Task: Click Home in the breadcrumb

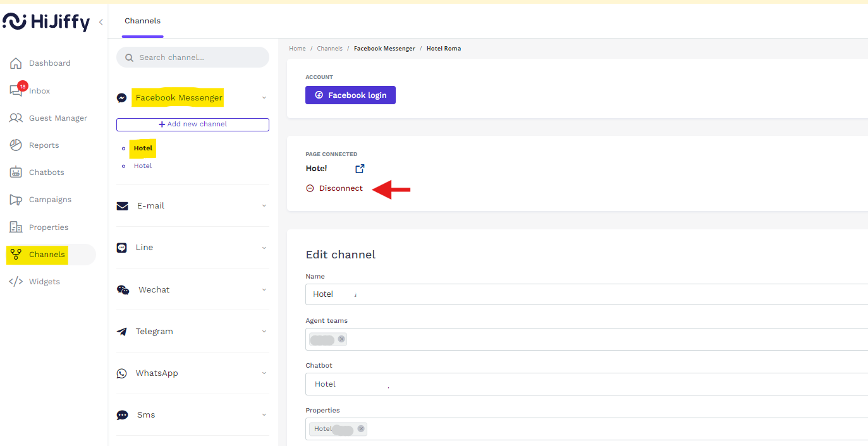Action: [x=297, y=49]
